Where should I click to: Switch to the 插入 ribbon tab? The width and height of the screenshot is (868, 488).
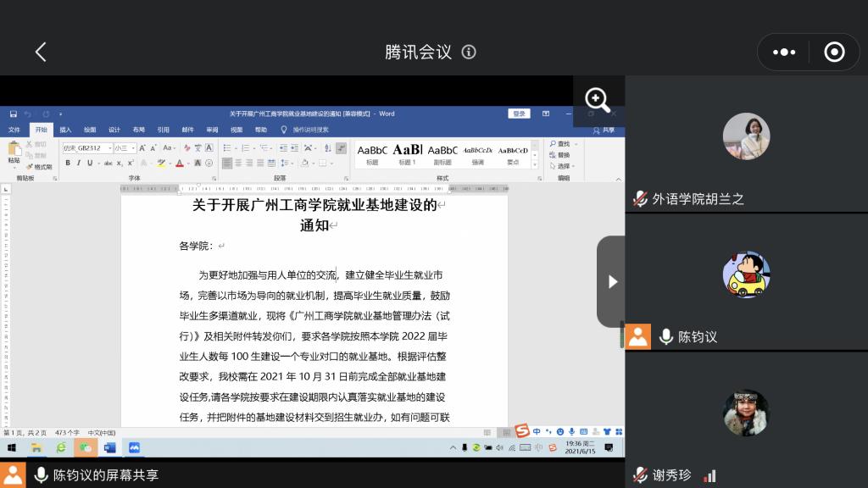pyautogui.click(x=65, y=130)
